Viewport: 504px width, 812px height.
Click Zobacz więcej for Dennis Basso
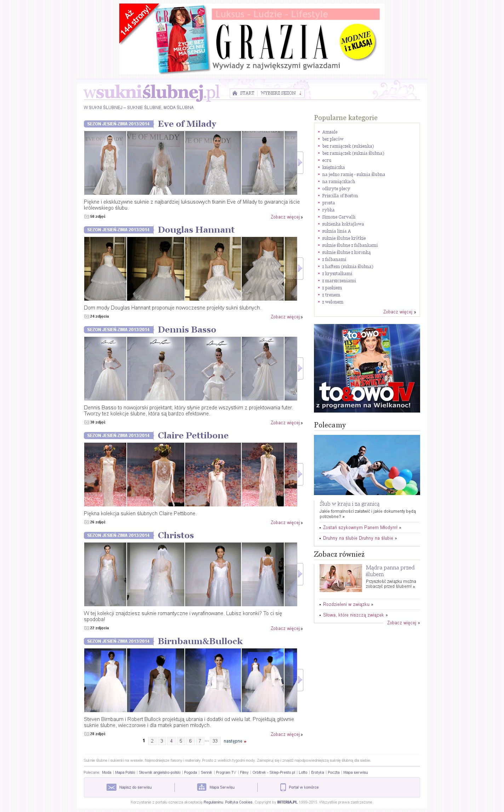[x=287, y=423]
